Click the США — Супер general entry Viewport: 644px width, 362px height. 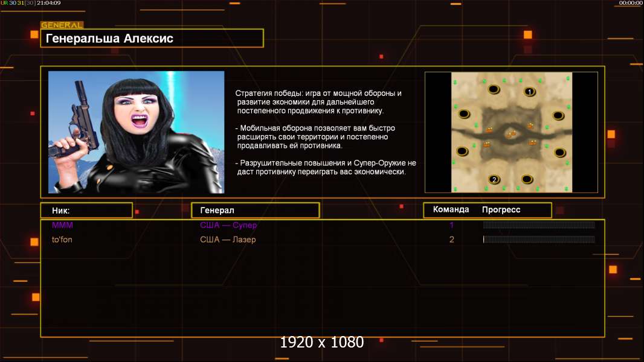click(228, 225)
